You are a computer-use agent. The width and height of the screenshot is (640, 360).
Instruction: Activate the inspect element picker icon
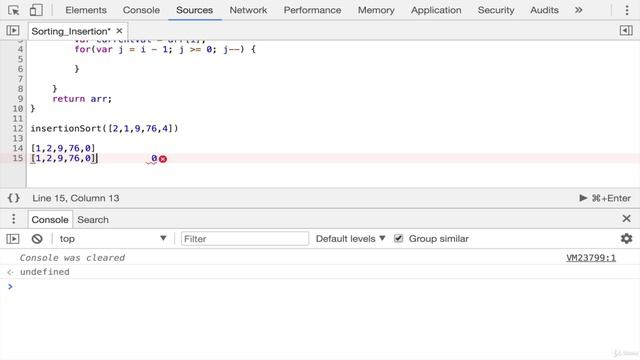click(x=13, y=10)
